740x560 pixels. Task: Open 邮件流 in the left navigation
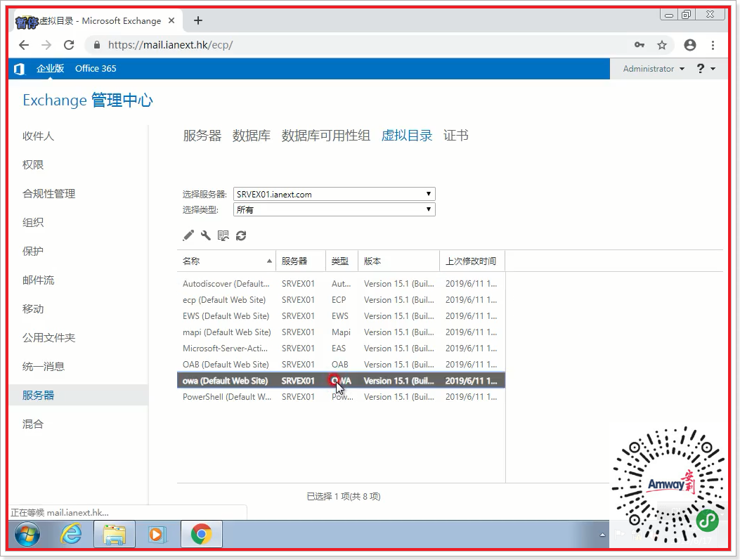pyautogui.click(x=38, y=280)
